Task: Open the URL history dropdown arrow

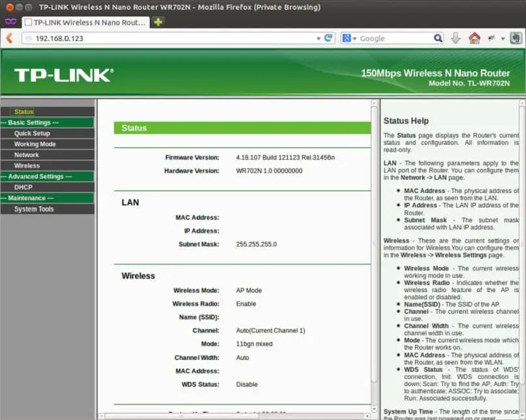Action: [x=318, y=38]
